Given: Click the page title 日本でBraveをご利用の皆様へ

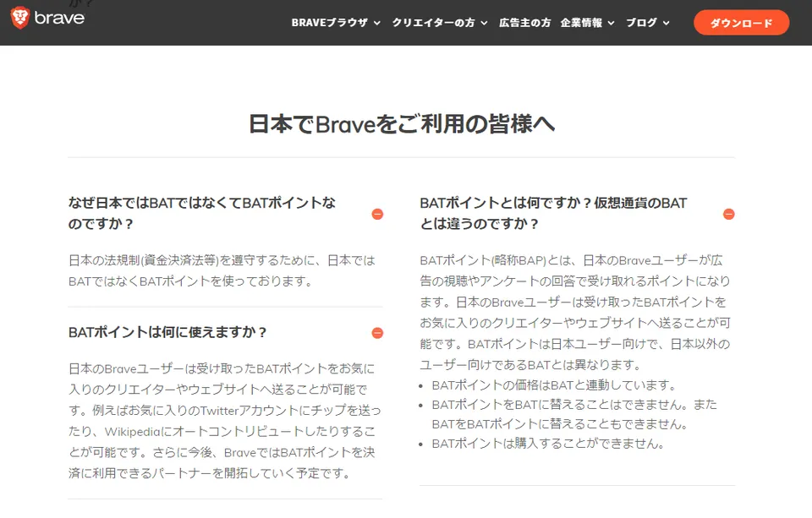Looking at the screenshot, I should pyautogui.click(x=401, y=124).
